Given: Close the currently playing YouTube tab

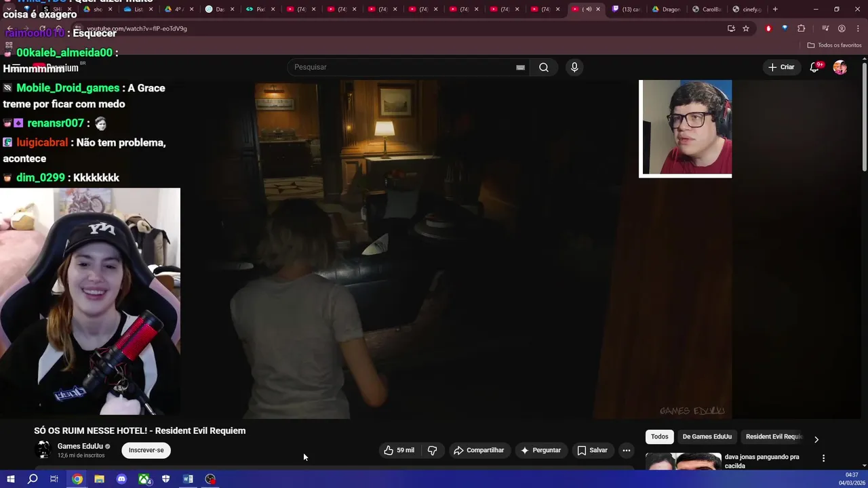Looking at the screenshot, I should (597, 9).
